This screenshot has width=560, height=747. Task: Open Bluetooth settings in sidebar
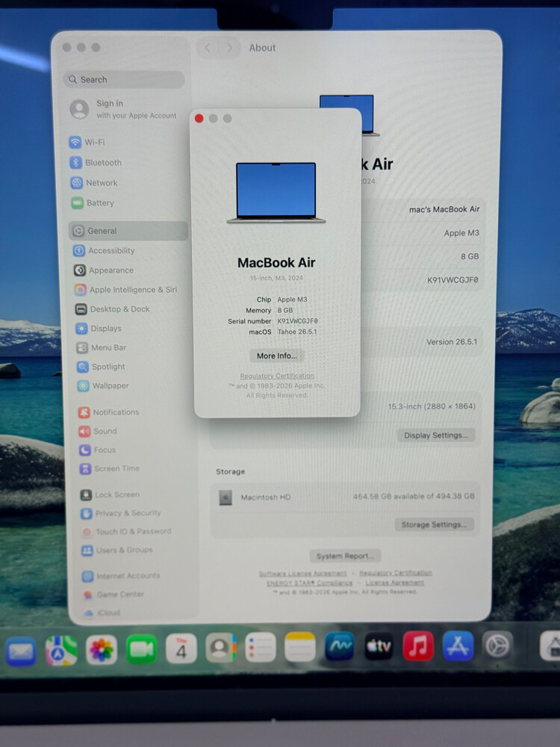tap(96, 162)
